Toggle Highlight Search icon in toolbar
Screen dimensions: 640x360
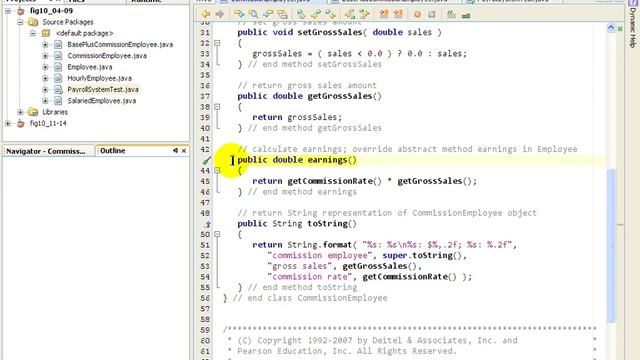(x=282, y=15)
